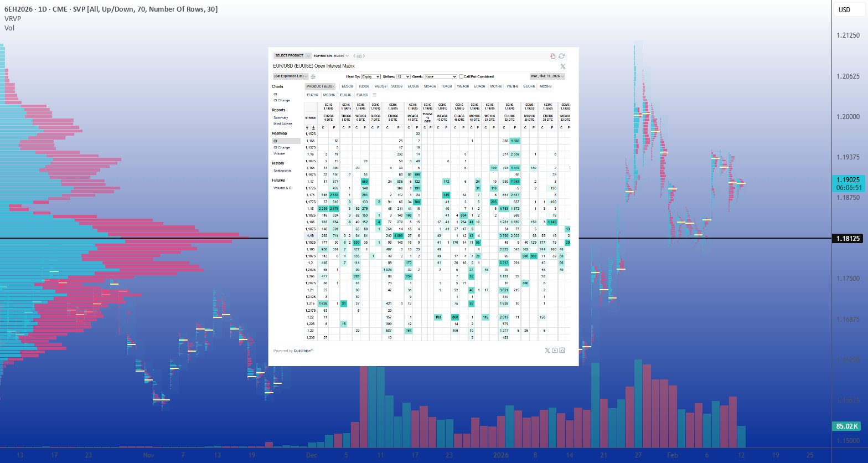
Task: Follow the QuikStrike link in footer
Action: [x=303, y=351]
